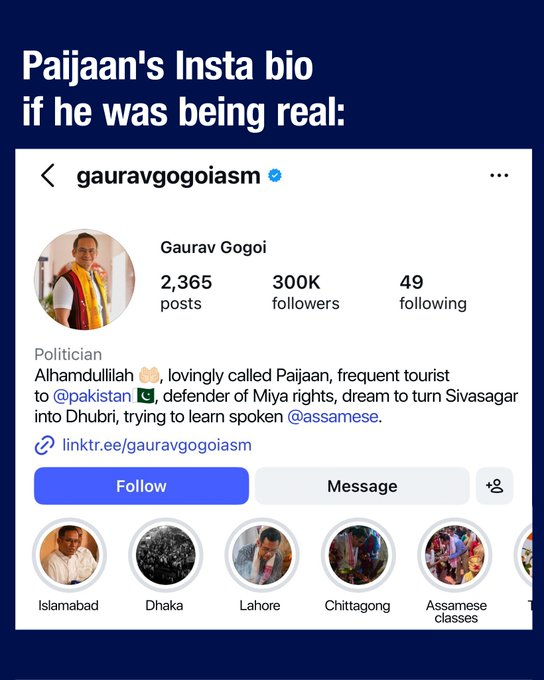Open the Assamese classes story highlight
The height and width of the screenshot is (680, 544).
(x=455, y=555)
